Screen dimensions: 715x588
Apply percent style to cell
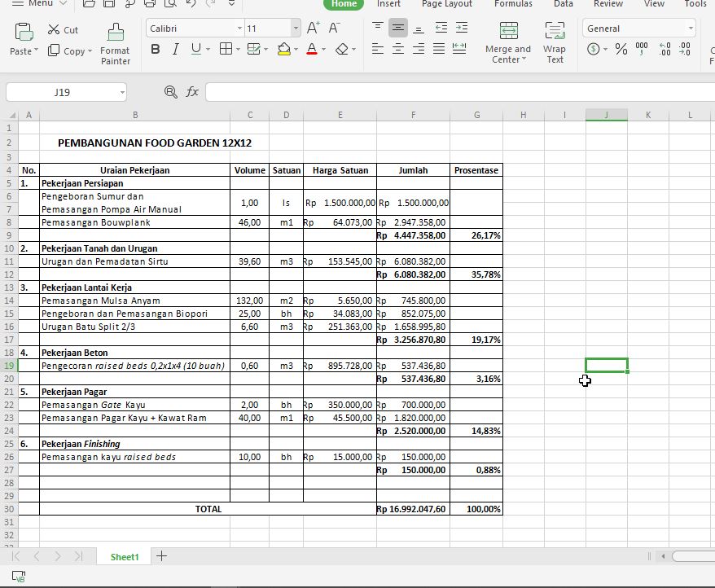[x=621, y=49]
